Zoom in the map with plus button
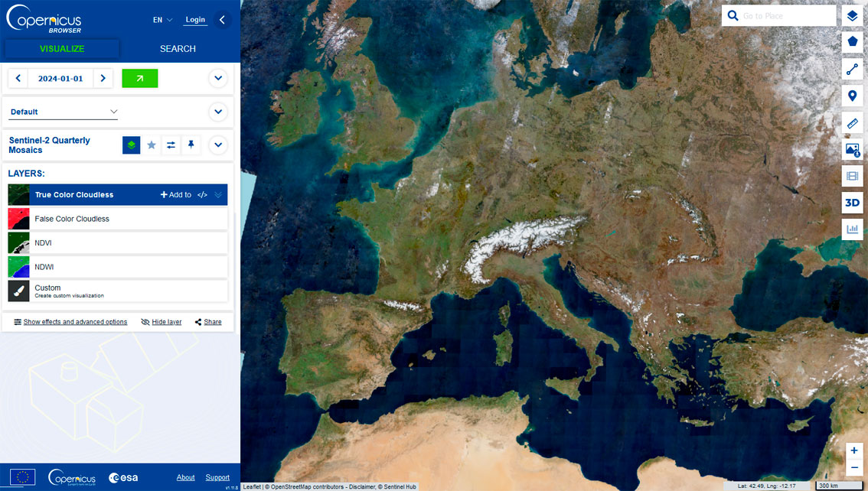This screenshot has height=491, width=868. tap(854, 450)
